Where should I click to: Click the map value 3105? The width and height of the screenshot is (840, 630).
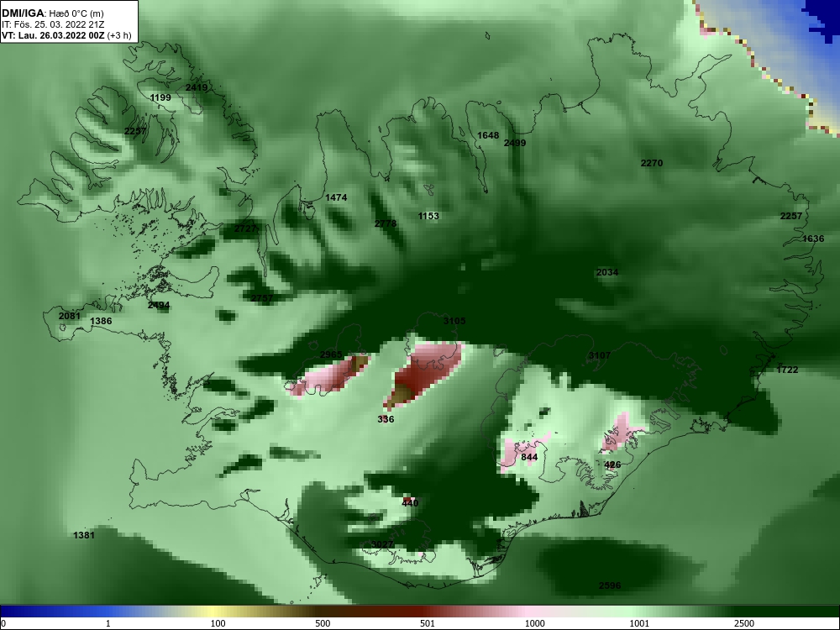click(x=454, y=321)
